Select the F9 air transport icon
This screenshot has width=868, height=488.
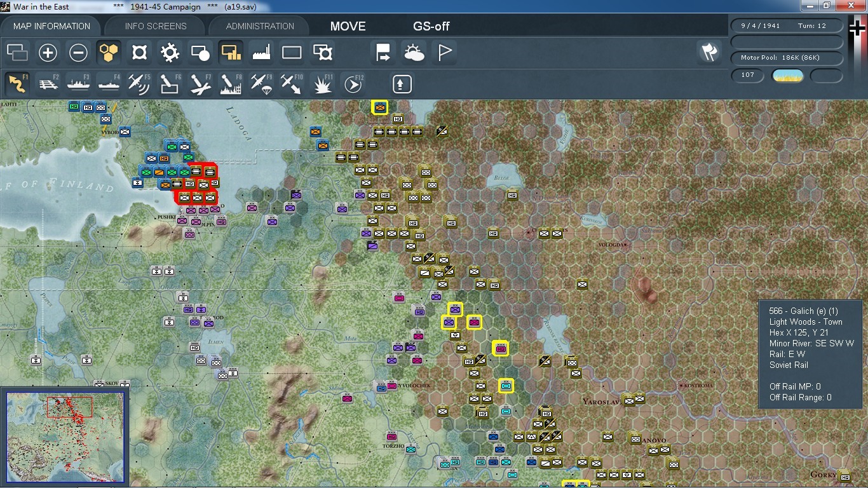262,83
